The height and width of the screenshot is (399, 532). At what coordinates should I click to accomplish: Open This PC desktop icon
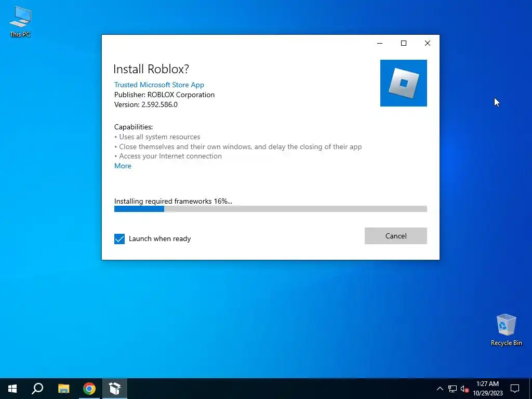(20, 22)
